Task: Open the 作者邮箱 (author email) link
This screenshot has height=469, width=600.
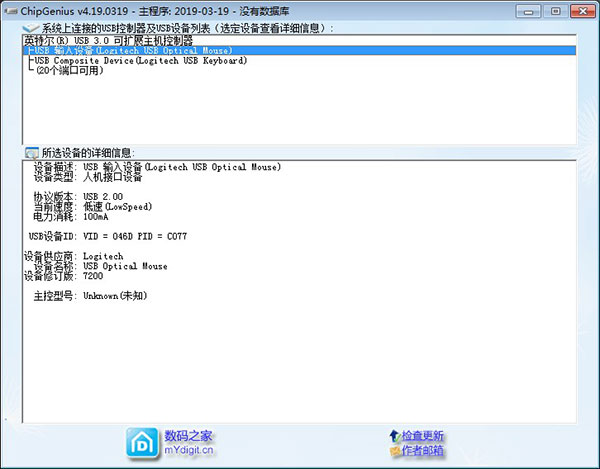Action: point(423,453)
